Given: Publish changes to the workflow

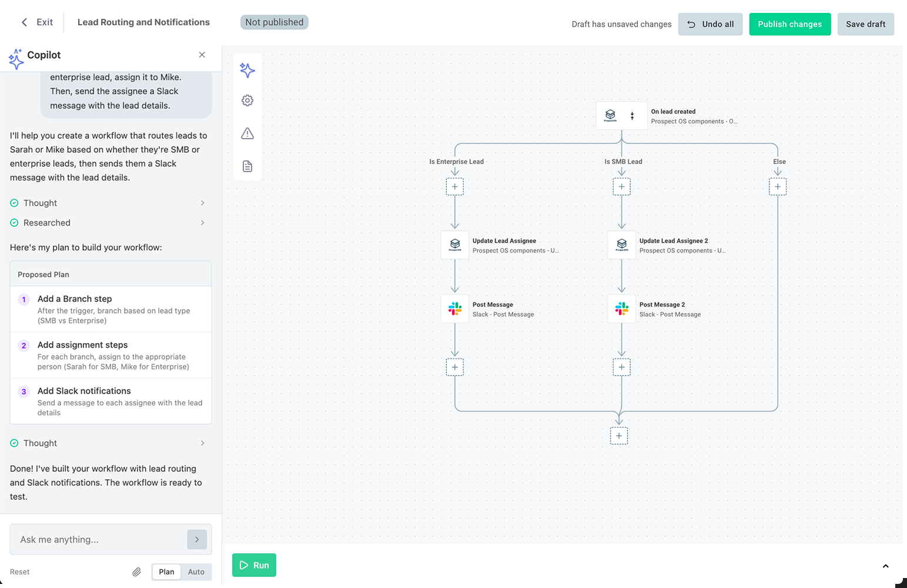Looking at the screenshot, I should (x=789, y=24).
